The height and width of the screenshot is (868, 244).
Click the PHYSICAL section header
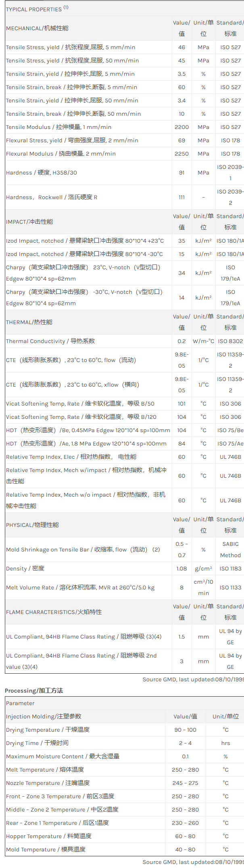pos(32,525)
